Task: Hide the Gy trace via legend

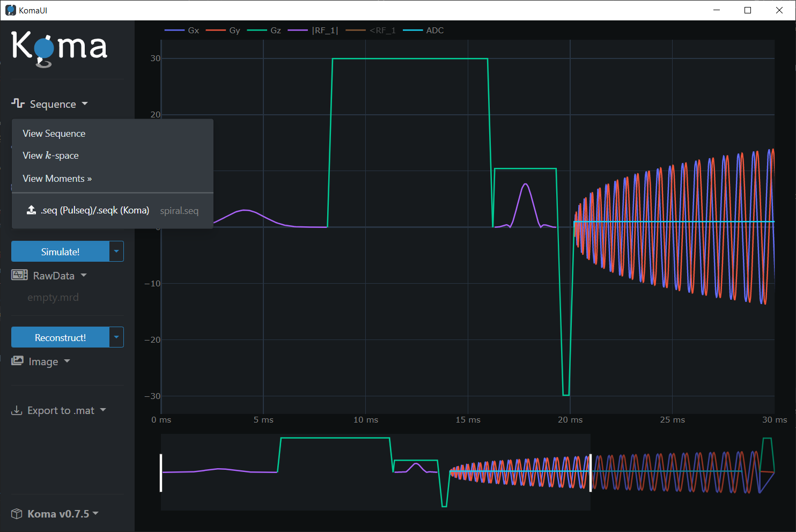Action: point(224,31)
